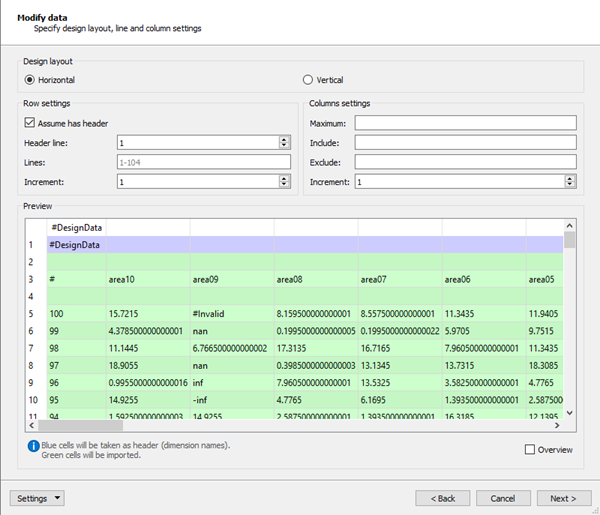This screenshot has height=515, width=600.
Task: Click row number 3 in the preview
Action: pyautogui.click(x=36, y=279)
